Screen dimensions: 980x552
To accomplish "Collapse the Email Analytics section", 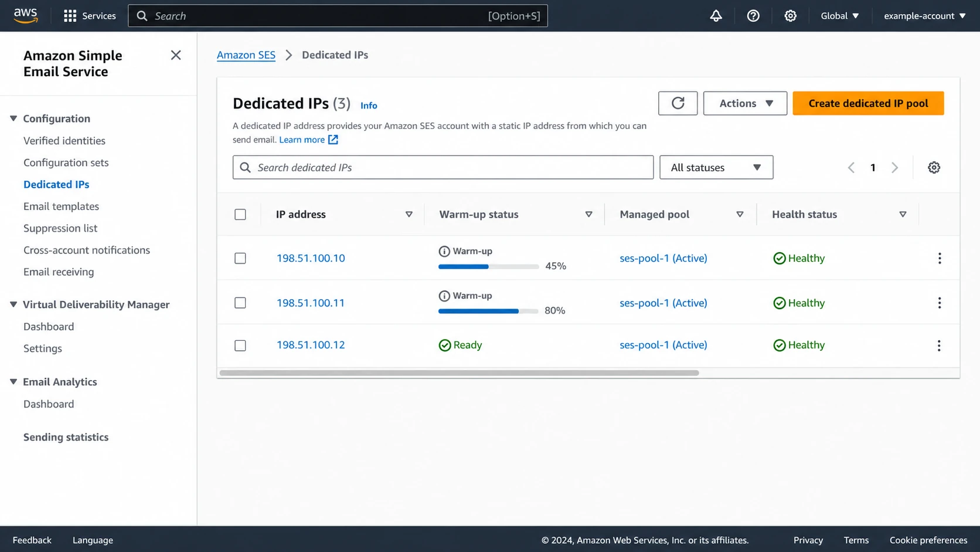I will pyautogui.click(x=13, y=382).
